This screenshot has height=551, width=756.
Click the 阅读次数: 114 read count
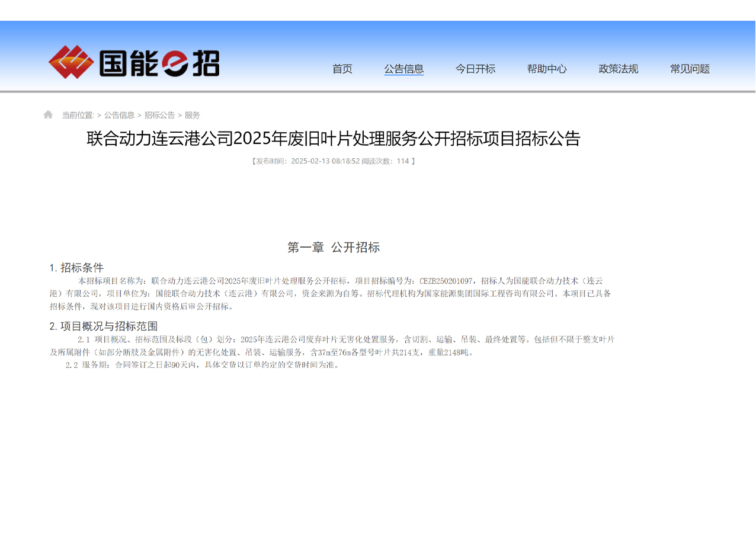(385, 161)
